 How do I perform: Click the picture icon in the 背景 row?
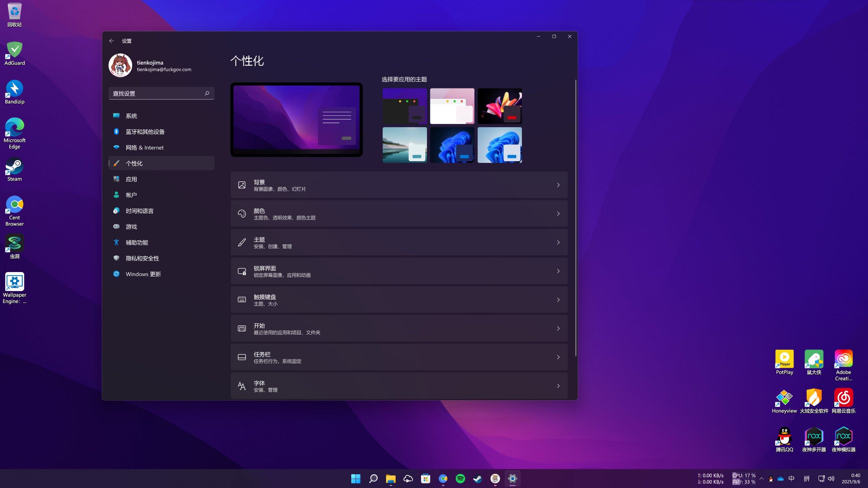click(x=242, y=185)
